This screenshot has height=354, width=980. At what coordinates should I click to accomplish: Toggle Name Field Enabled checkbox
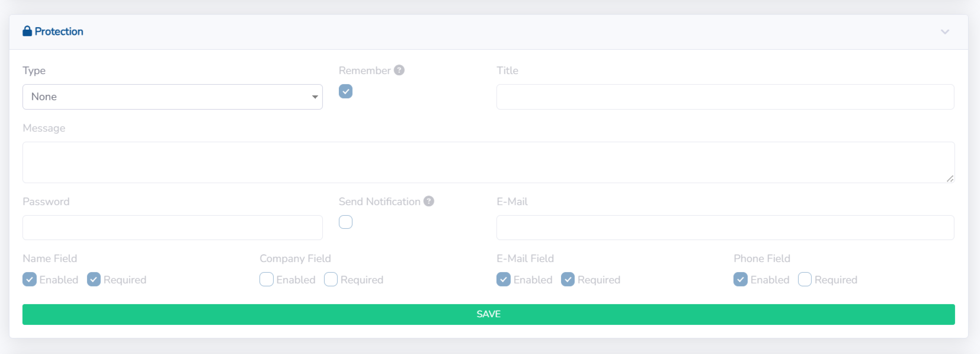pyautogui.click(x=30, y=279)
